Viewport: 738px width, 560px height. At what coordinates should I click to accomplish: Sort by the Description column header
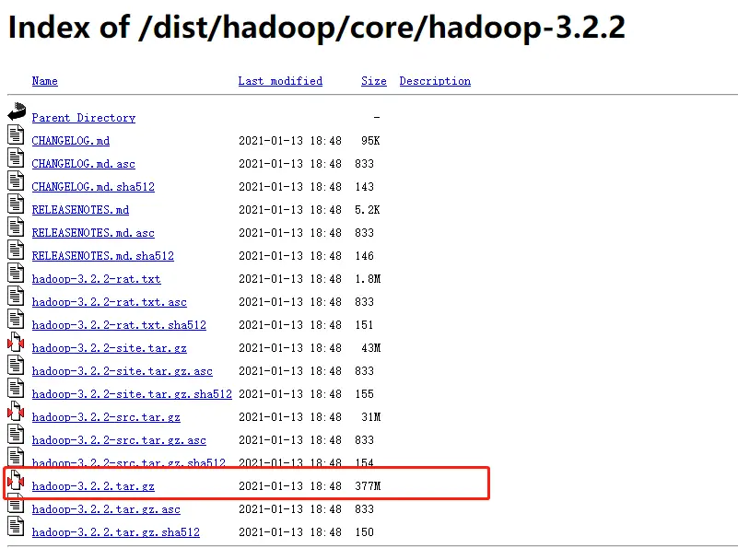point(435,81)
